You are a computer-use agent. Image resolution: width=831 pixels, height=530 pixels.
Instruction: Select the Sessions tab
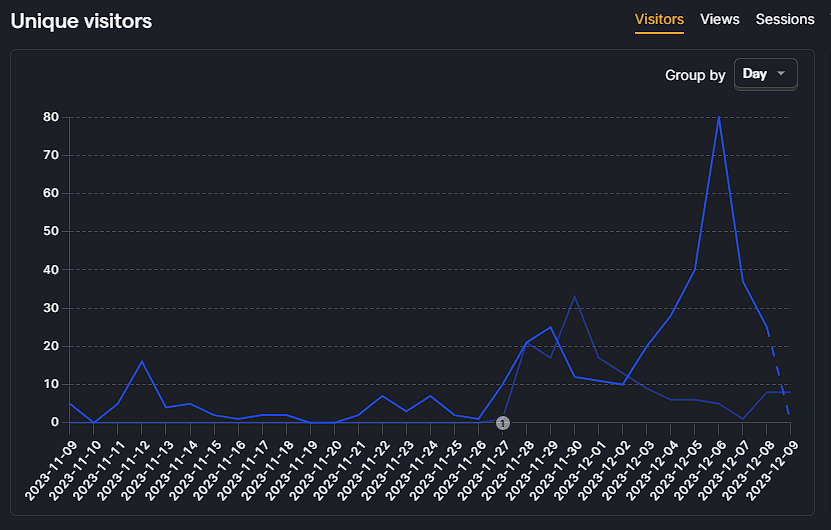pyautogui.click(x=784, y=20)
